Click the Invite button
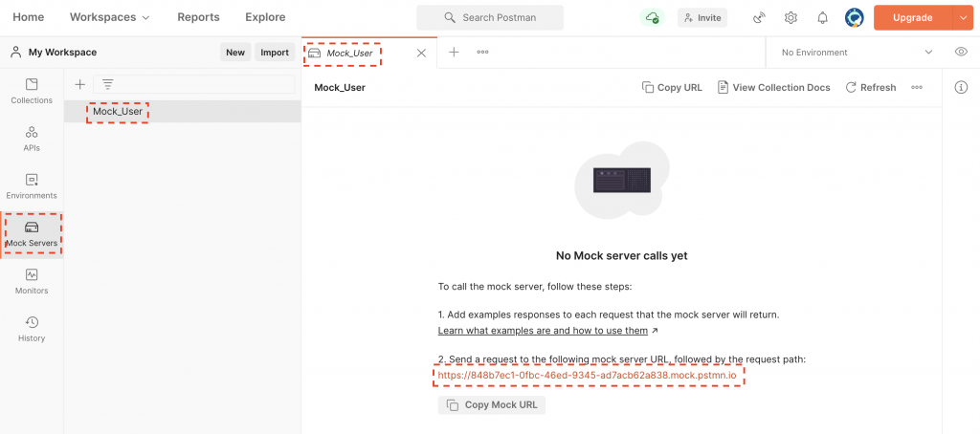The image size is (980, 434). [x=702, y=17]
